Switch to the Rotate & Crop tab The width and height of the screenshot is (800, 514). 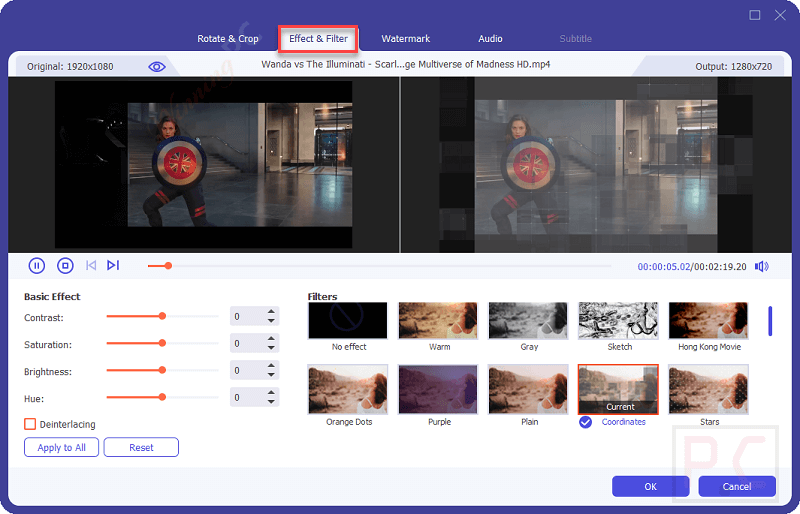(x=228, y=39)
